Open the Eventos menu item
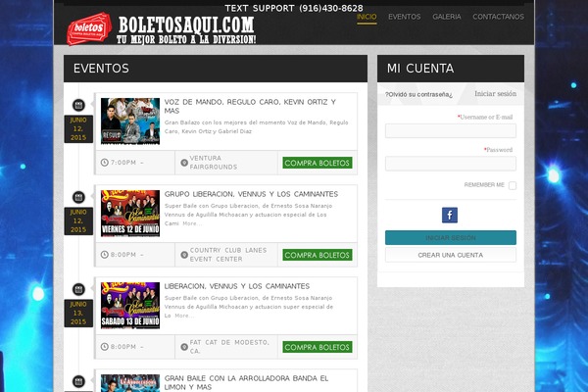588x392 pixels. click(404, 17)
